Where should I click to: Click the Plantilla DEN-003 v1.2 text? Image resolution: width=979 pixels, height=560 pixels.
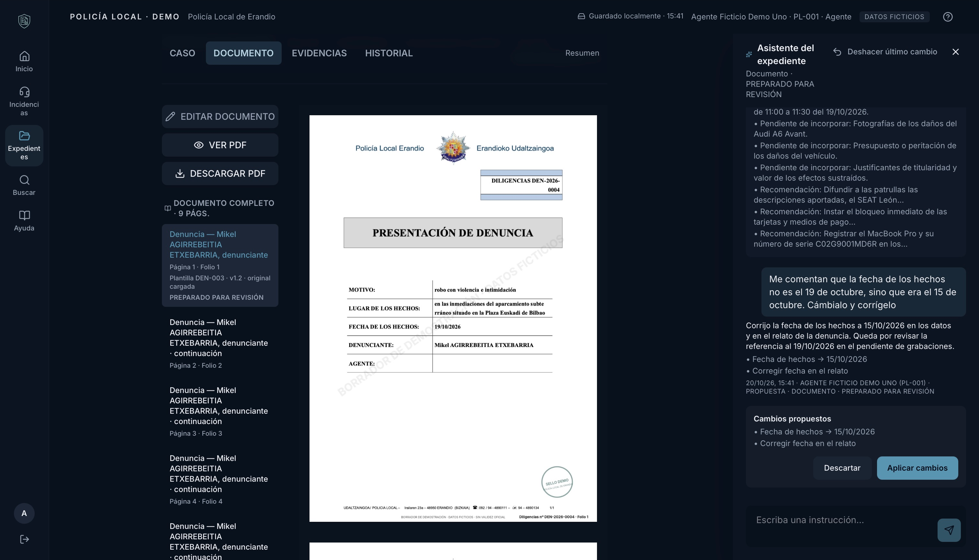click(220, 282)
